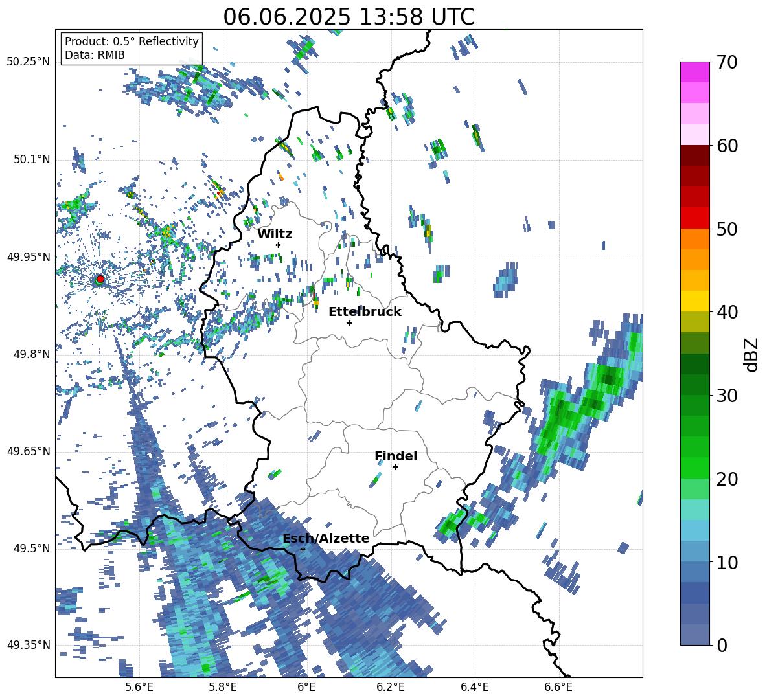The width and height of the screenshot is (767, 700).
Task: Click the magenta top colorbar segment
Action: pyautogui.click(x=694, y=72)
